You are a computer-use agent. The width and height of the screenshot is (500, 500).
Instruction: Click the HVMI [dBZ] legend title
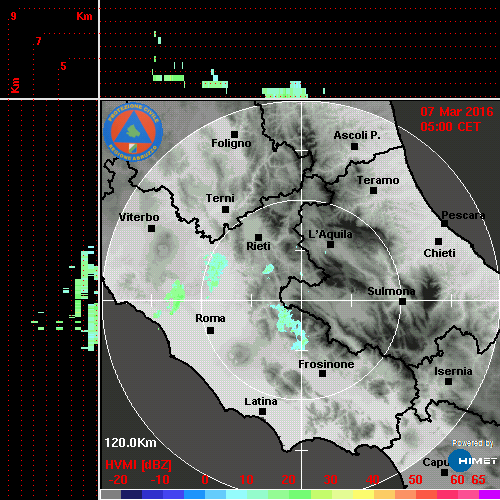point(138,465)
